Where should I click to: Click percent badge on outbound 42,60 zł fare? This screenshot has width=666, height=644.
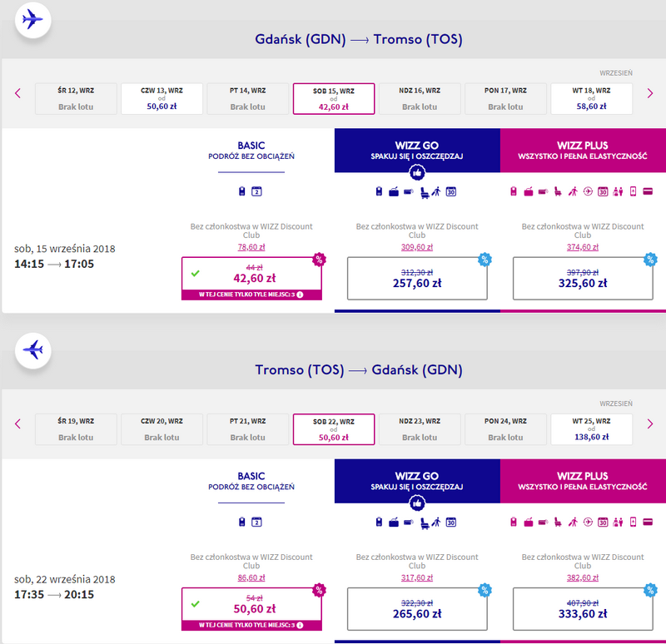pos(319,259)
